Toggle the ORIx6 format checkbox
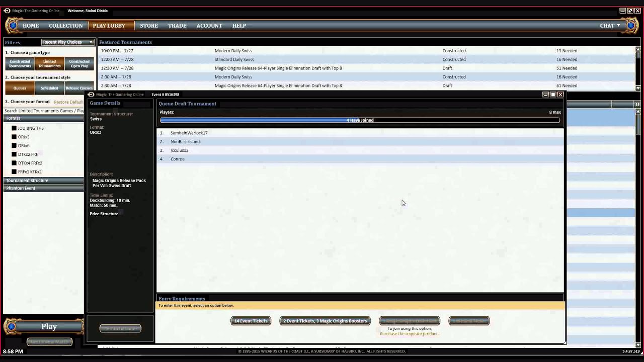The height and width of the screenshot is (362, 644). (x=14, y=146)
